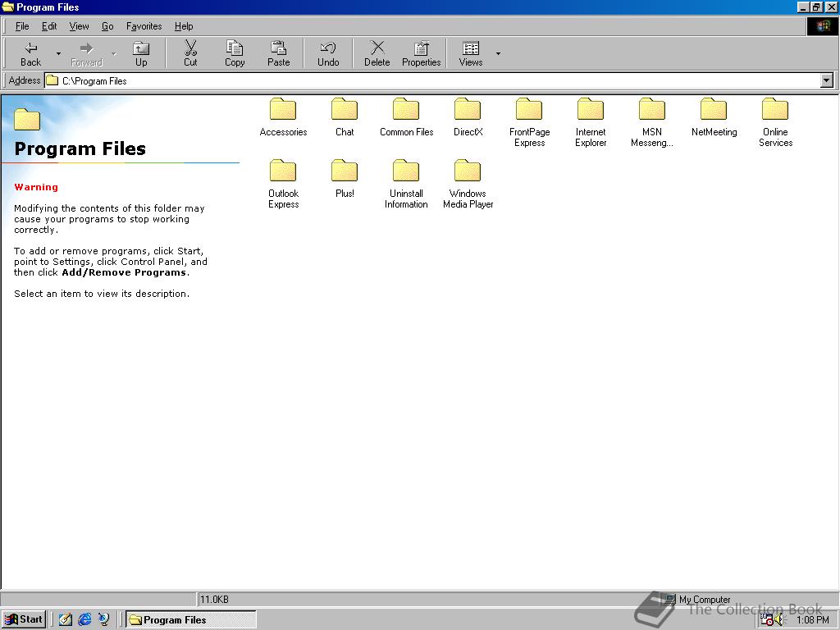Click the 1:08 PM clock
Image resolution: width=840 pixels, height=630 pixels.
813,620
